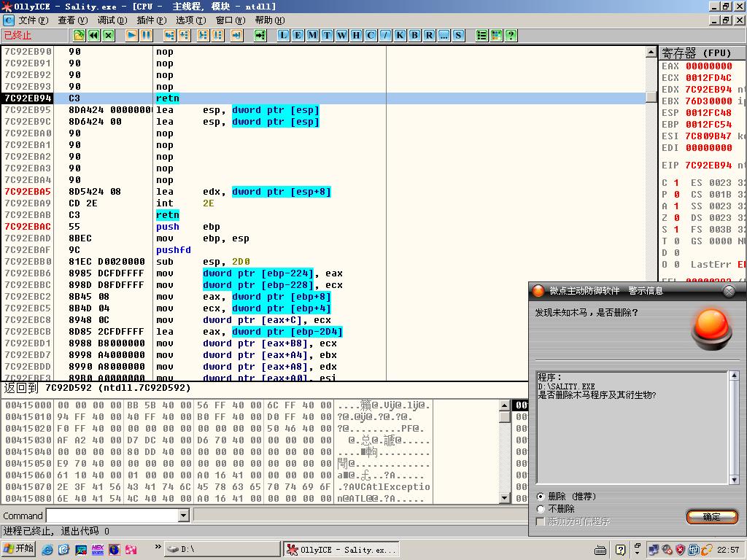747x560 pixels.
Task: Open the Executable modules 'E' button
Action: (298, 35)
